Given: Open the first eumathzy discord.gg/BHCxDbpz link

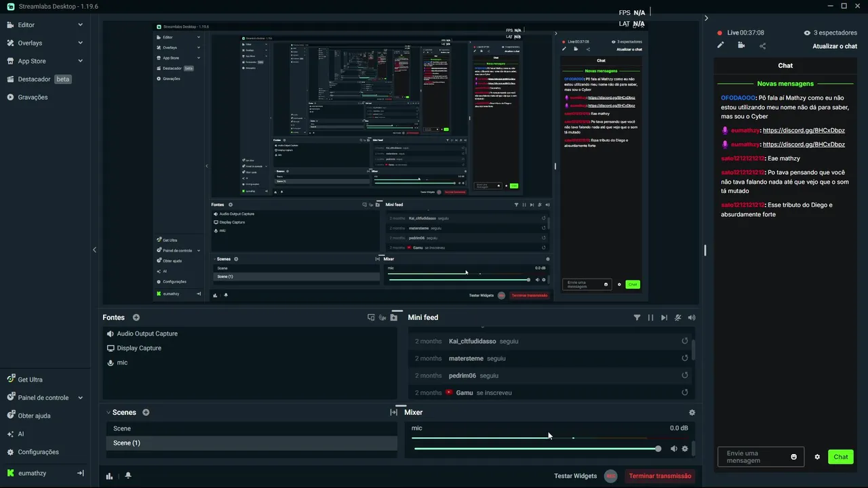Looking at the screenshot, I should pyautogui.click(x=804, y=130).
